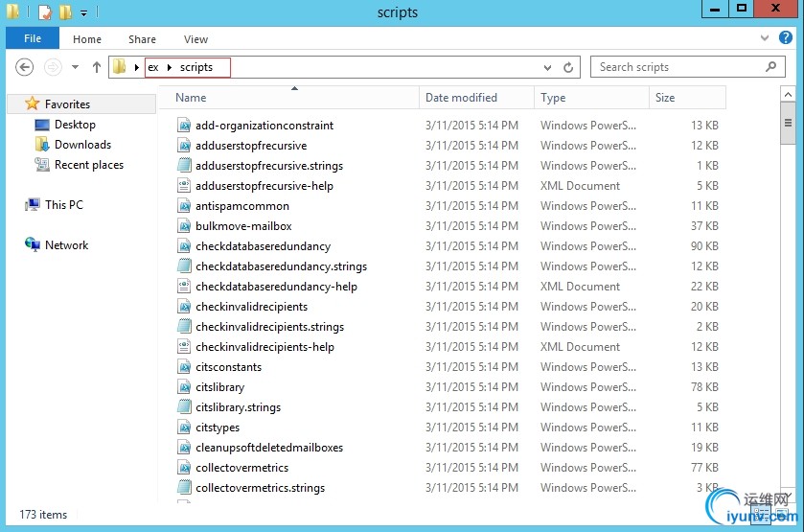Click the scrollbar up arrow
Viewport: 804px width, 532px height.
[788, 94]
